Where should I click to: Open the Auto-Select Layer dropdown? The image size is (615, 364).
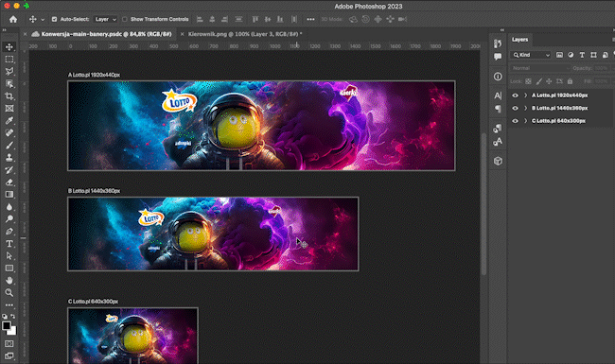(105, 19)
